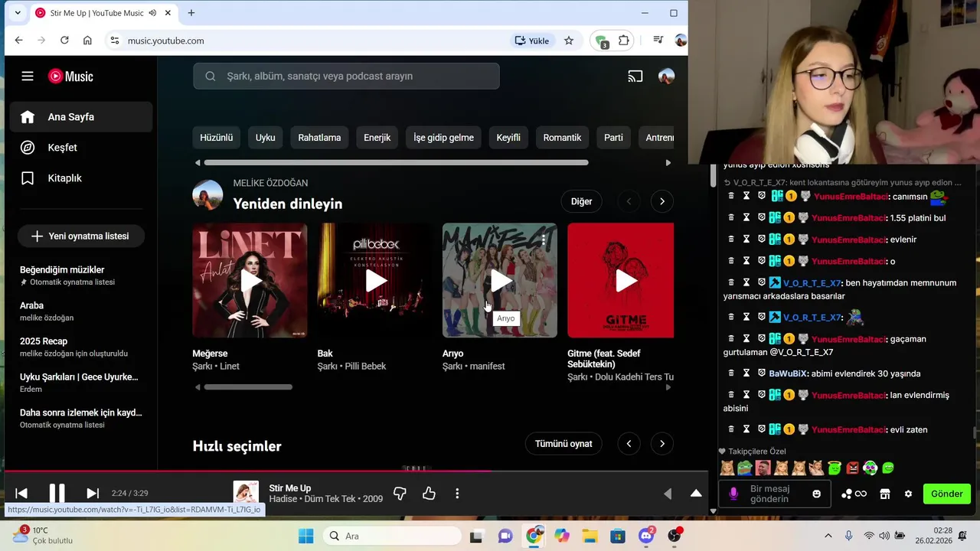980x551 pixels.
Task: Play the Meğerse song thumbnail
Action: [x=250, y=281]
